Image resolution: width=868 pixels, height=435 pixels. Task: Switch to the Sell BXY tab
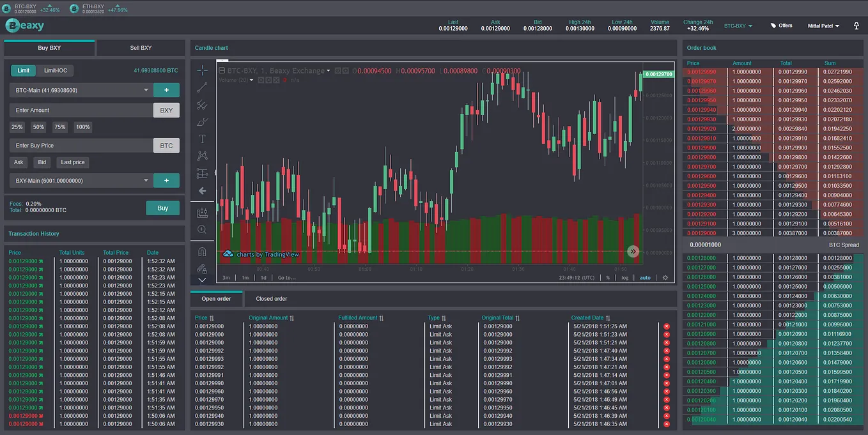click(x=141, y=48)
